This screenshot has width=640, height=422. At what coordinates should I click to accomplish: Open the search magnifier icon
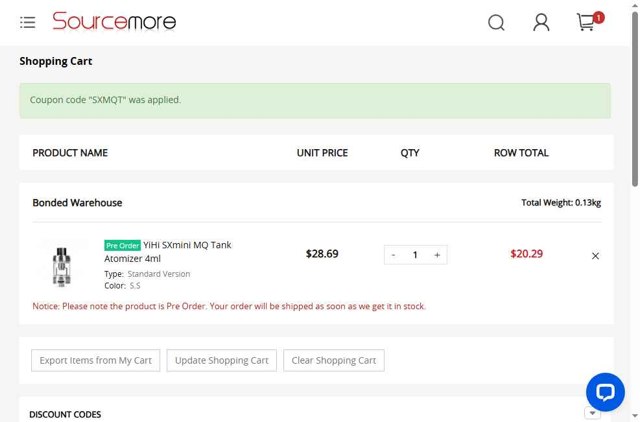pos(496,22)
